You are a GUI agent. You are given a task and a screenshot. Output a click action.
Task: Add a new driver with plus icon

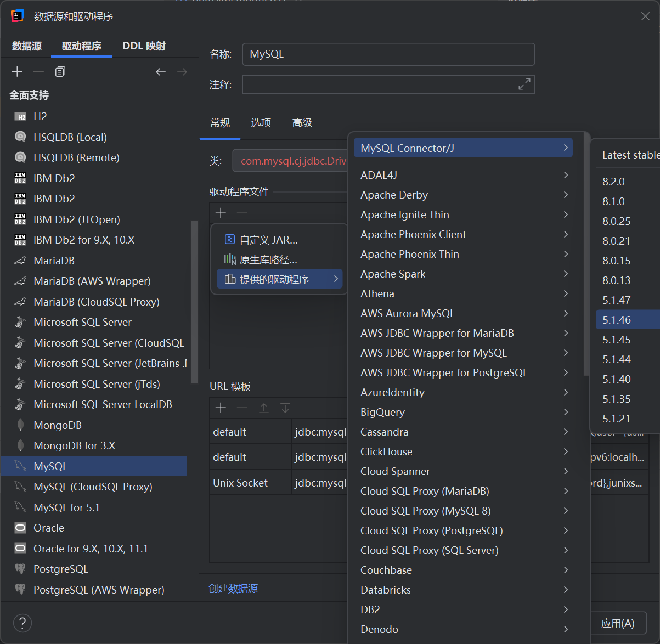[17, 72]
